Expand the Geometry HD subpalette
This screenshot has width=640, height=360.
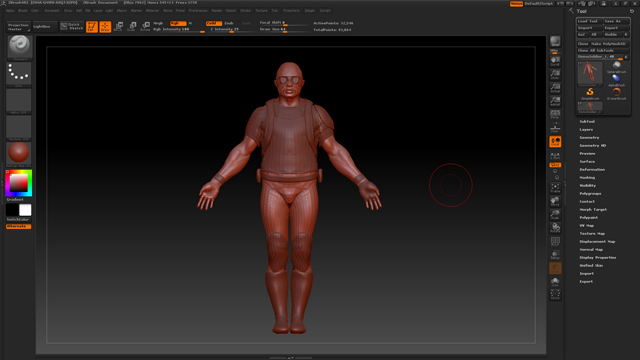pyautogui.click(x=593, y=145)
